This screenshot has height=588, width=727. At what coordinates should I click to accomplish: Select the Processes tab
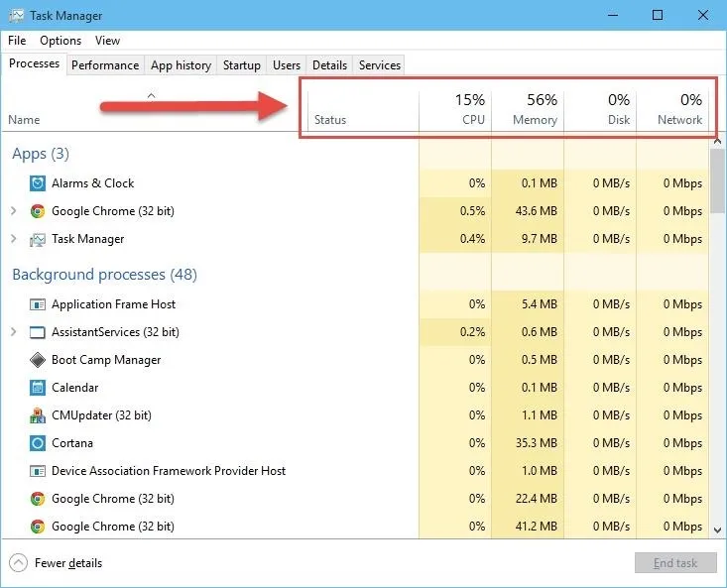coord(34,63)
